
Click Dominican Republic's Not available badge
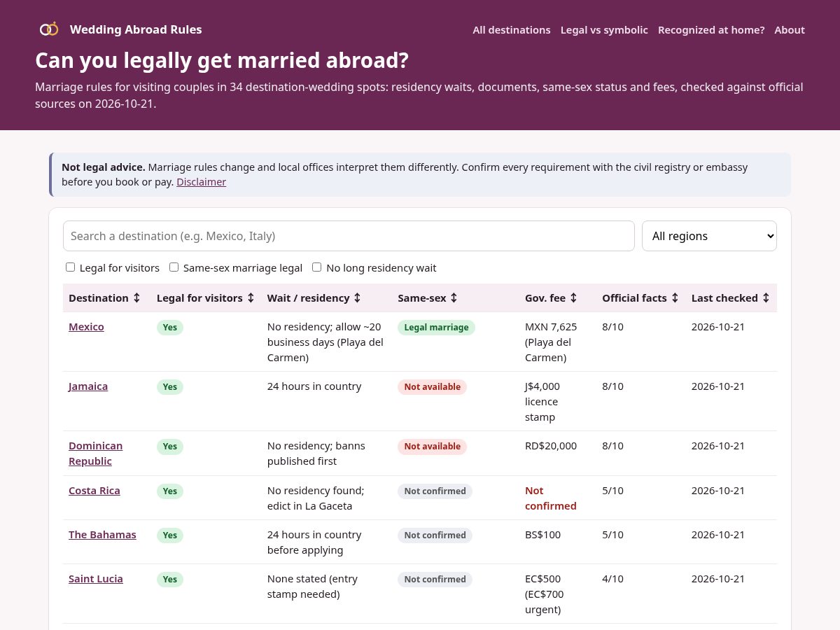(432, 447)
